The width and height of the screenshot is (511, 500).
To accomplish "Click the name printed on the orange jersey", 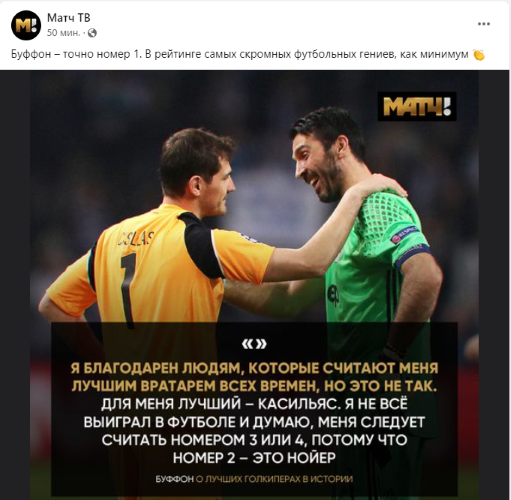I will pos(136,239).
